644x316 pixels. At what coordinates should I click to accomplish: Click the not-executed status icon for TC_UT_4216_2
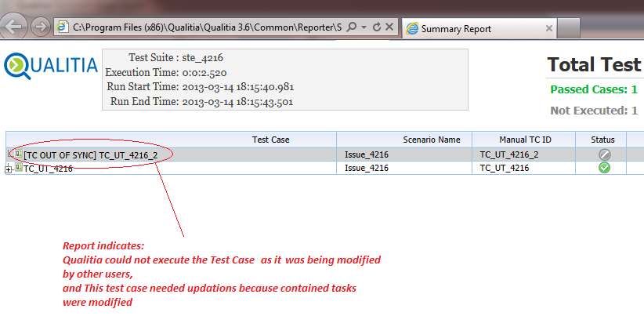604,155
